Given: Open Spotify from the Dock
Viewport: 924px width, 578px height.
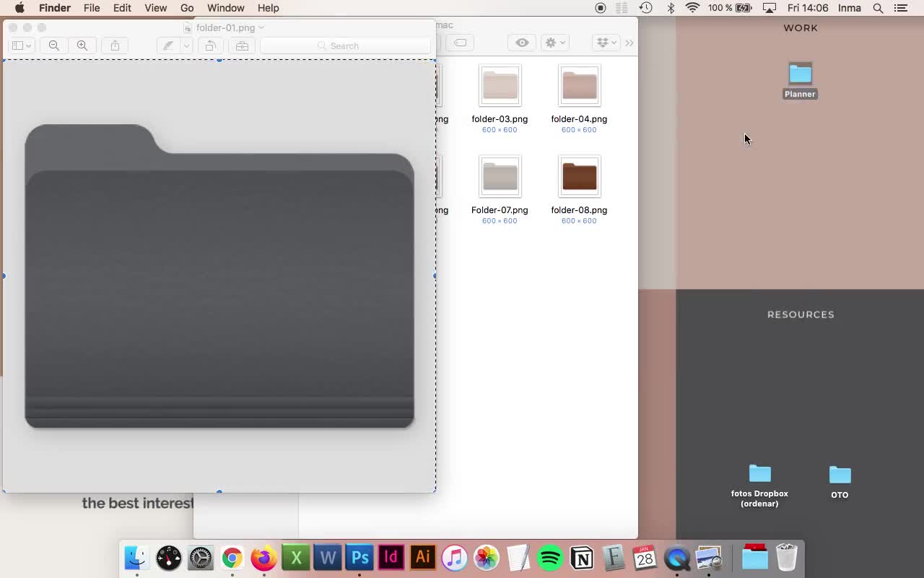Looking at the screenshot, I should coord(550,558).
